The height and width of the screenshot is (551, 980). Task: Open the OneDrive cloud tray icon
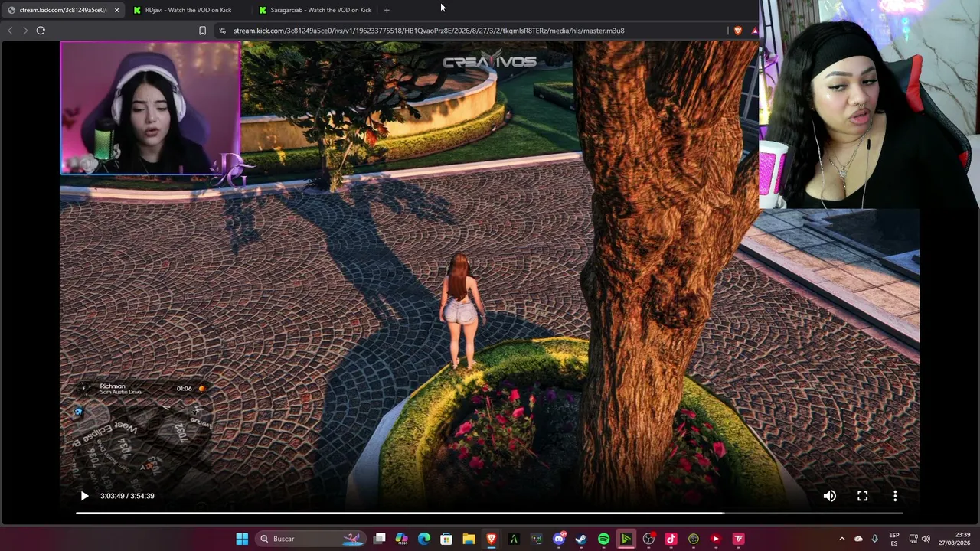pyautogui.click(x=858, y=539)
